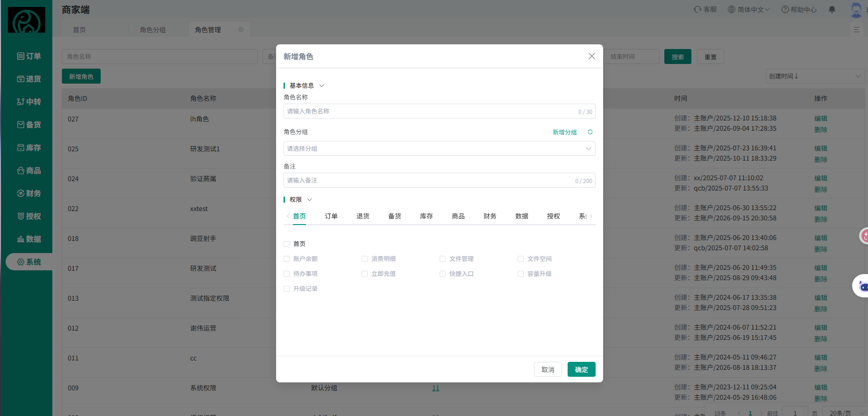Screen dimensions: 868x416
Task: Open the 中转 sidebar menu
Action: coord(29,102)
